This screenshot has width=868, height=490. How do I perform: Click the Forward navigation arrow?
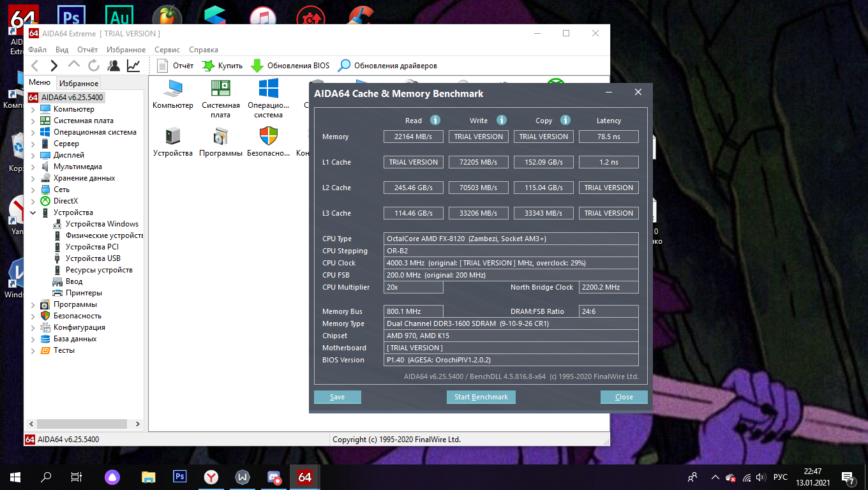[54, 65]
